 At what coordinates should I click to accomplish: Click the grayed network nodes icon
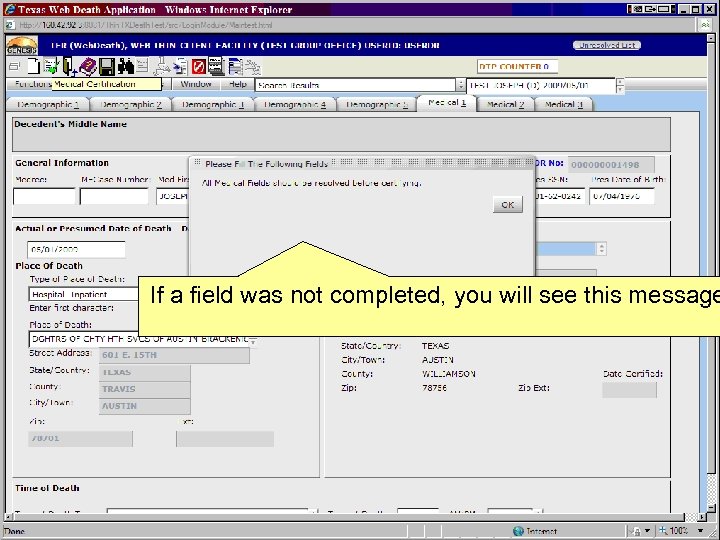coord(253,67)
